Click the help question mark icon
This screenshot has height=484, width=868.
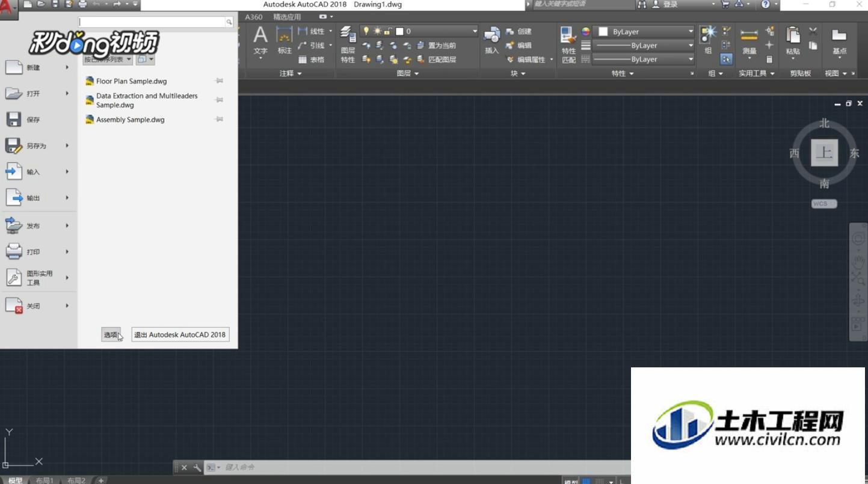click(x=765, y=4)
